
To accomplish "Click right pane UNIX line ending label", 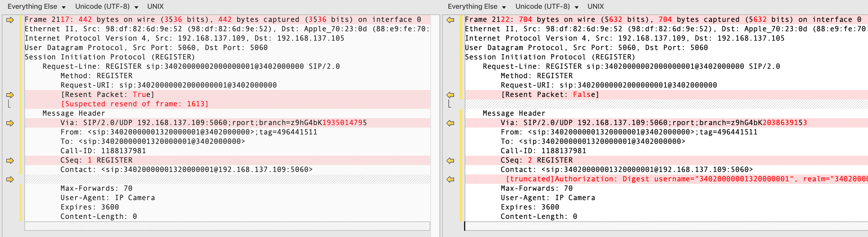I will pyautogui.click(x=595, y=6).
